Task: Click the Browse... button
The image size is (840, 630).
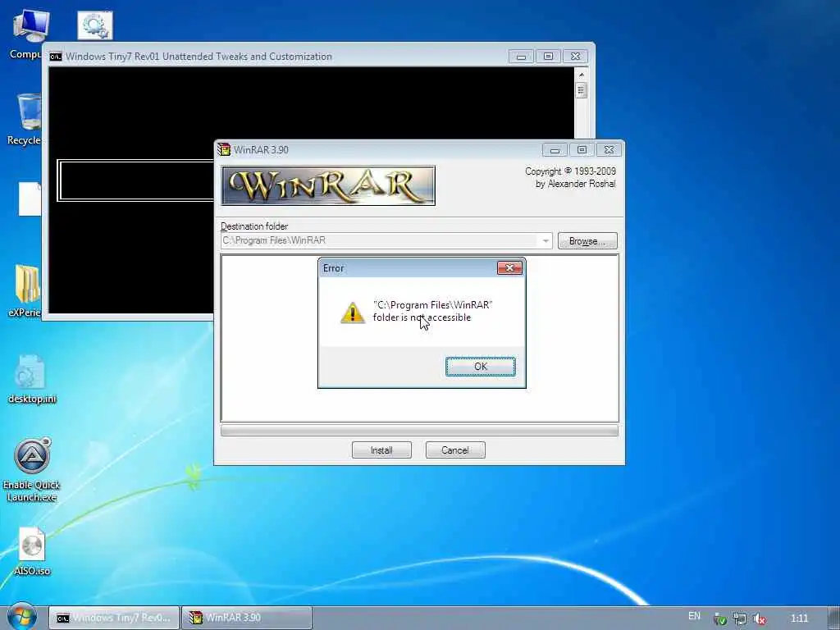Action: click(587, 241)
